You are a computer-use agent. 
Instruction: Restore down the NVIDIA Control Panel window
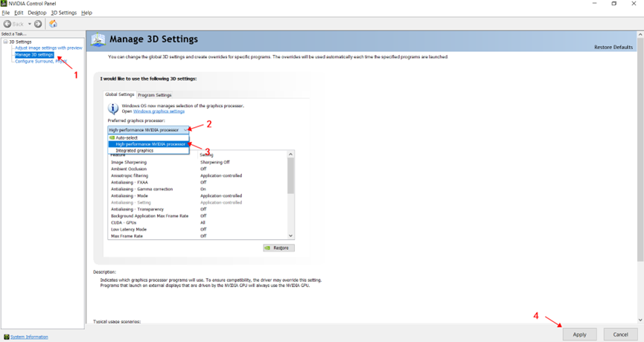pos(614,3)
